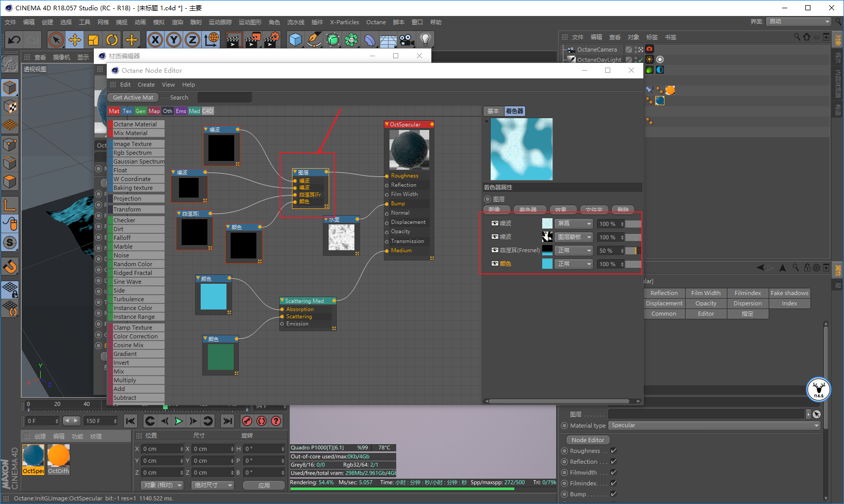Open the 绝对尺寸 size mode dropdown
The width and height of the screenshot is (844, 504).
click(x=213, y=485)
